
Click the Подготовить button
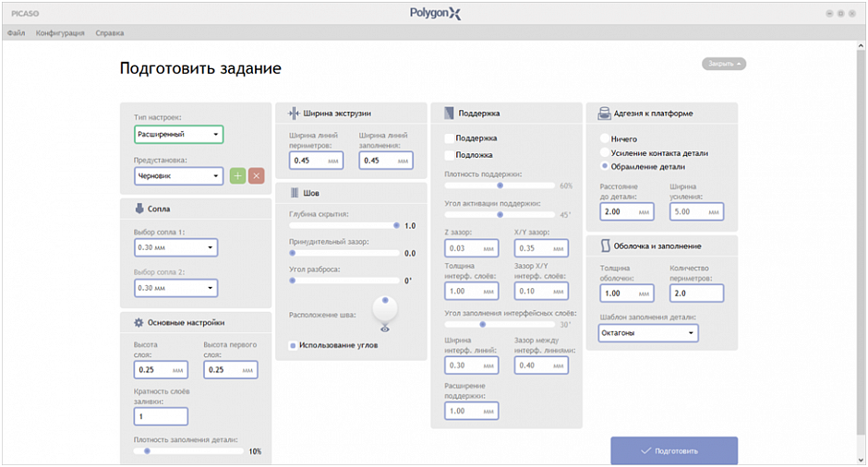(674, 450)
